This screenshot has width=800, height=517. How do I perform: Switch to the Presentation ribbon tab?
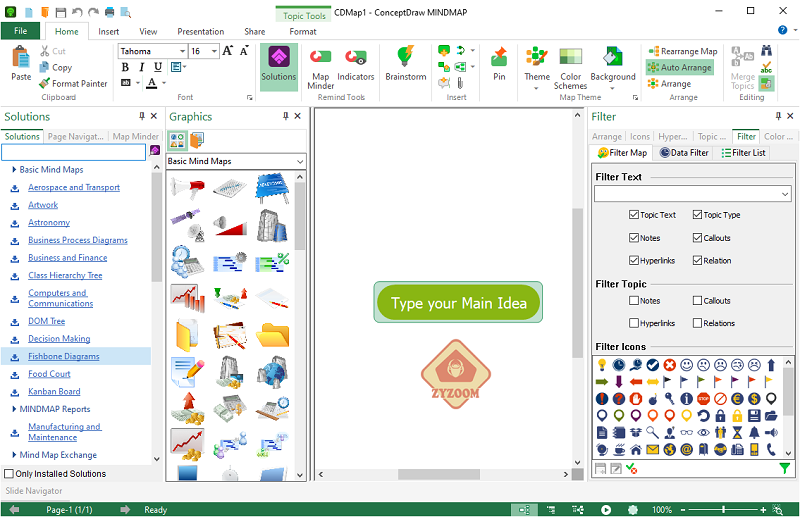click(201, 32)
